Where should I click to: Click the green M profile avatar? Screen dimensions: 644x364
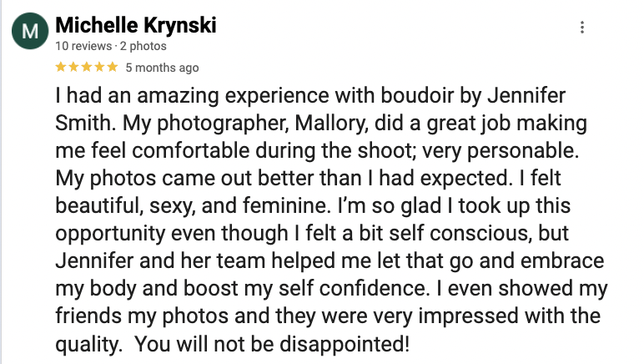[30, 31]
